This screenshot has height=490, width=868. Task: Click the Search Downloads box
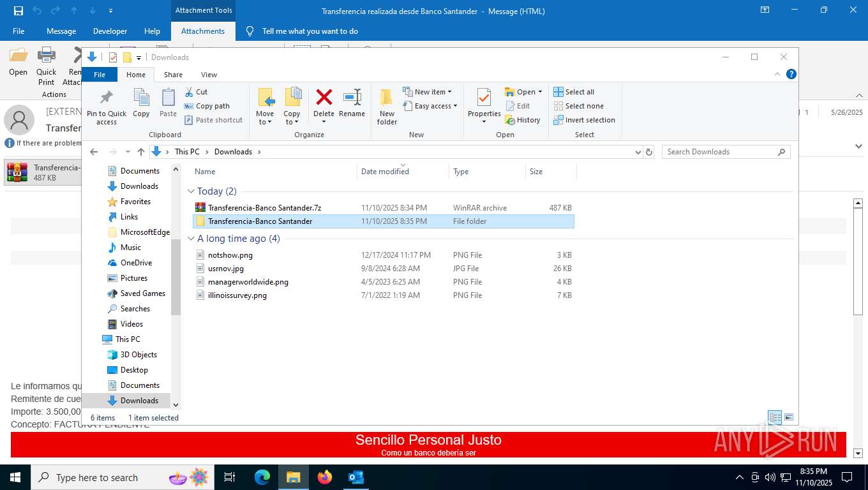(726, 152)
